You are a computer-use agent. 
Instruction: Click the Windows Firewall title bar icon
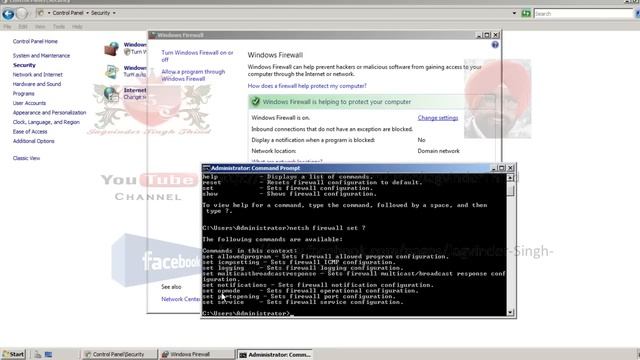[x=153, y=35]
